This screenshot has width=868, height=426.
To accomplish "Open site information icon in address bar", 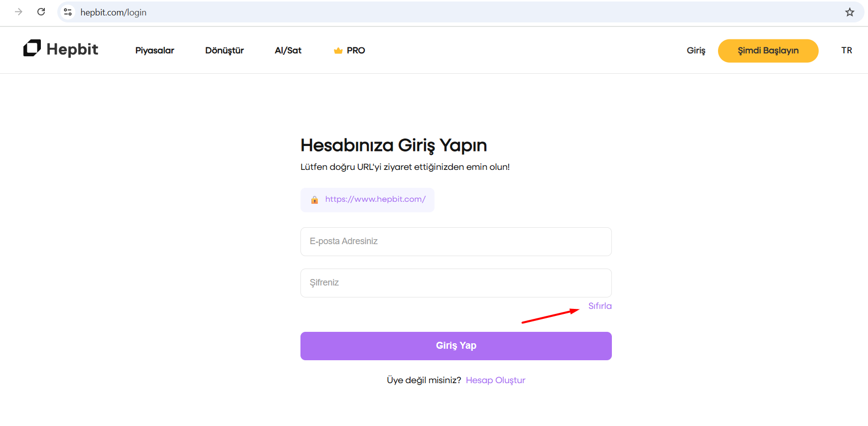I will [68, 12].
